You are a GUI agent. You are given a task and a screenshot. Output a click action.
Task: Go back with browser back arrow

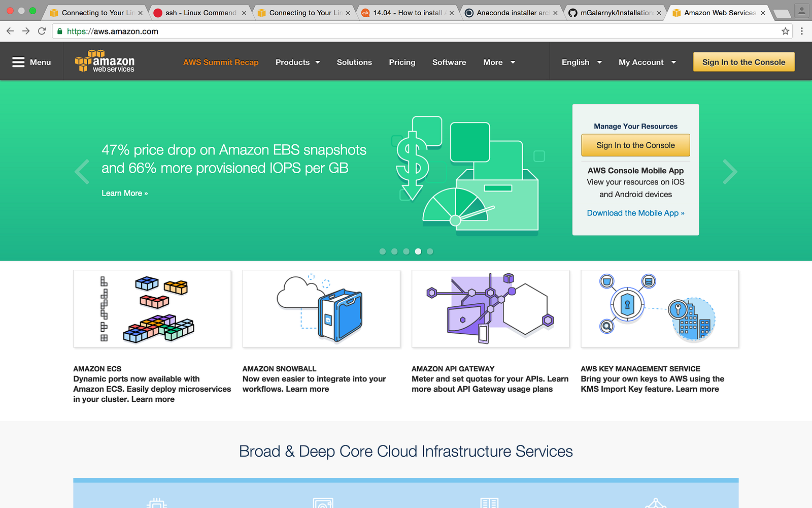pyautogui.click(x=10, y=31)
